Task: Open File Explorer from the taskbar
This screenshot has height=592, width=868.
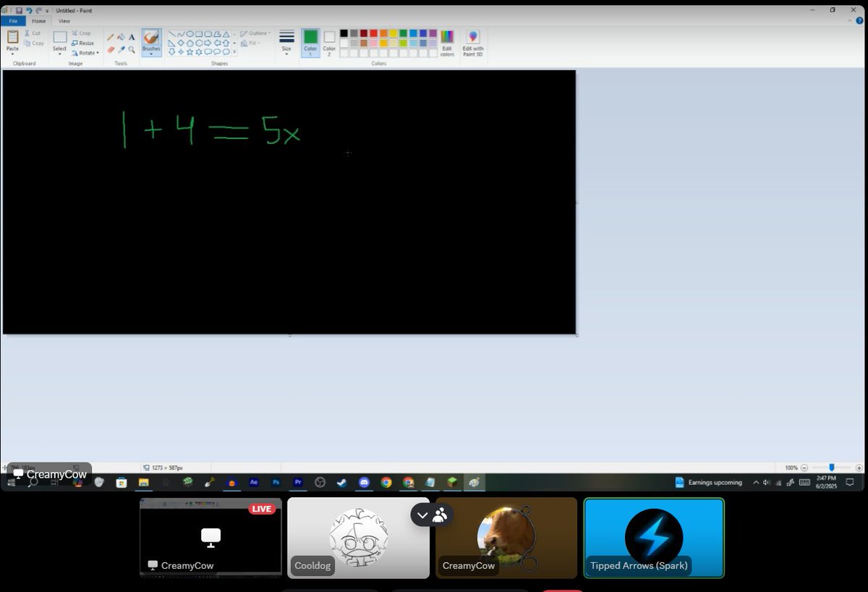Action: pyautogui.click(x=143, y=482)
